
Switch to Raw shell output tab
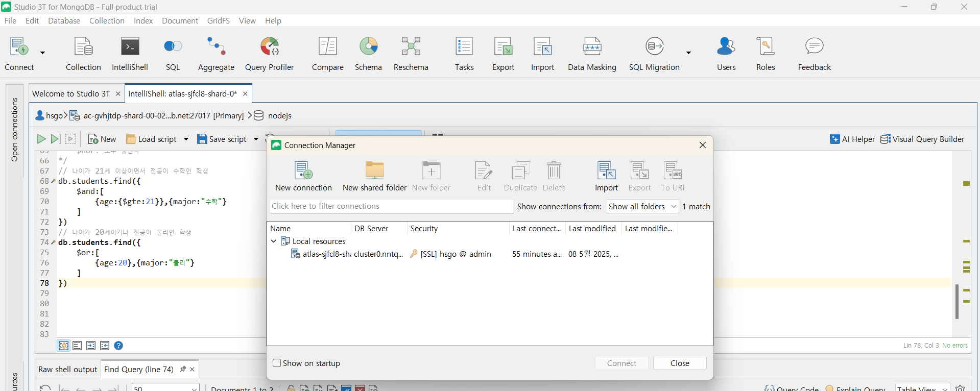click(x=67, y=369)
